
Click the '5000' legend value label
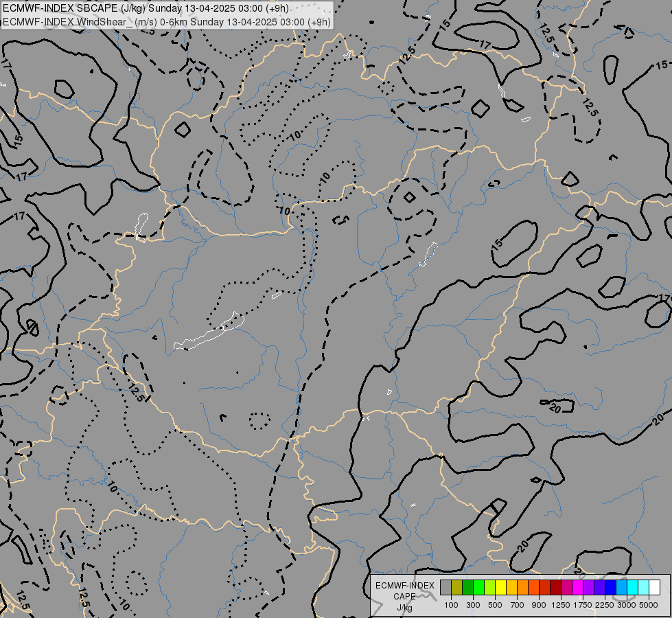pos(649,605)
